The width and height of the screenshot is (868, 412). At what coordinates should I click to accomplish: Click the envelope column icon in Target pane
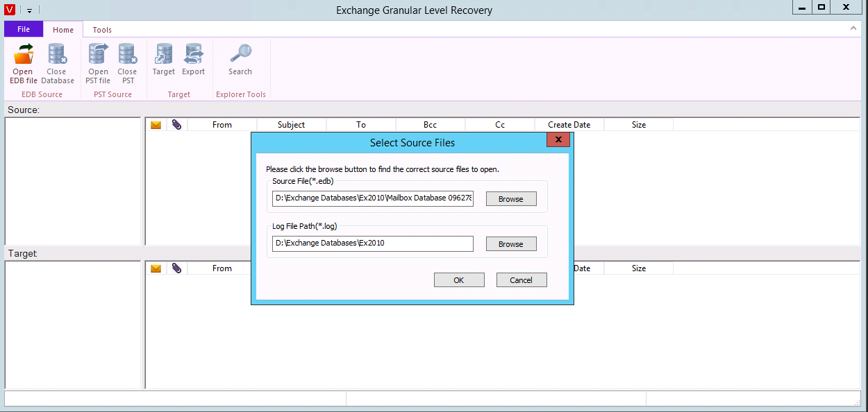pos(156,268)
